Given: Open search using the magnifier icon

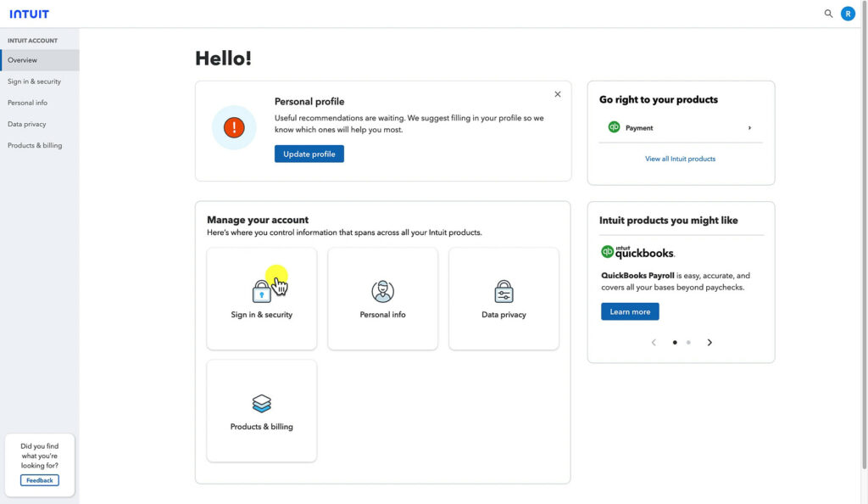Looking at the screenshot, I should coord(828,14).
